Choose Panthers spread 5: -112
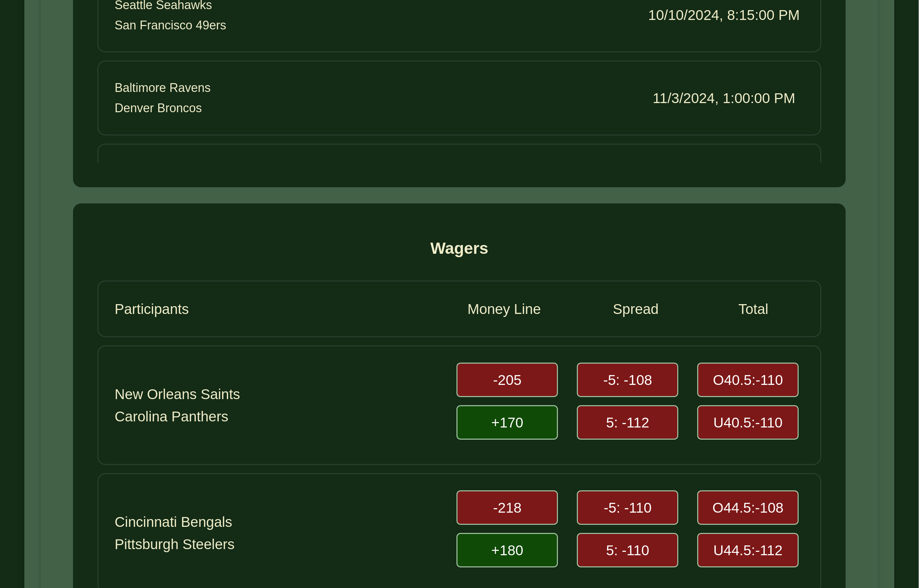The height and width of the screenshot is (588, 919). [627, 422]
